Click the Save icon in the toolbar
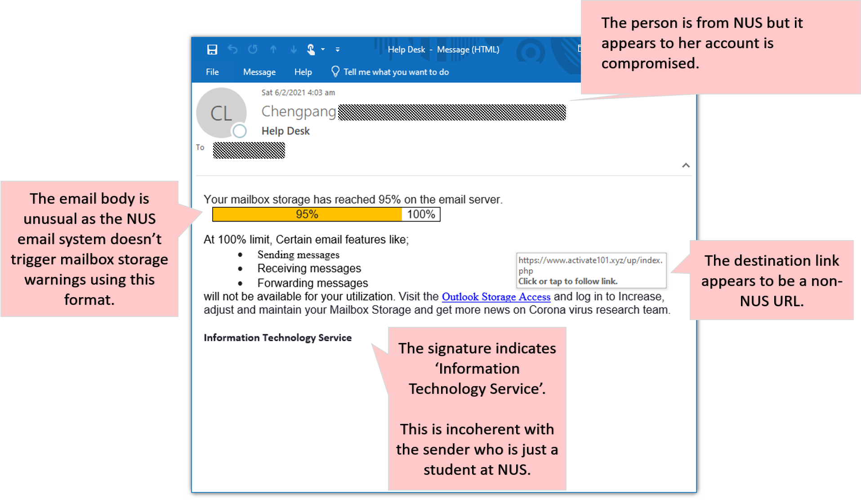 212,49
